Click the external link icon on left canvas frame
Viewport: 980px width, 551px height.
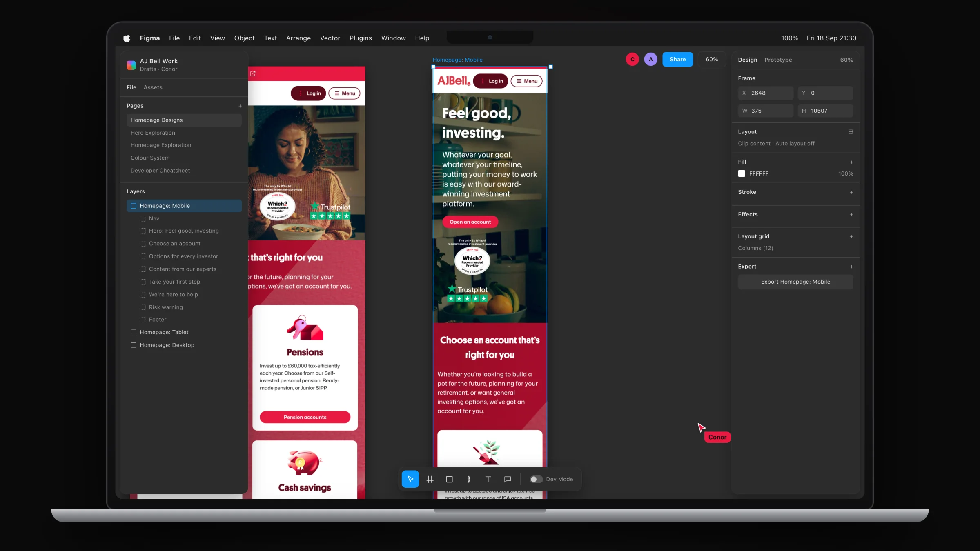pyautogui.click(x=253, y=74)
